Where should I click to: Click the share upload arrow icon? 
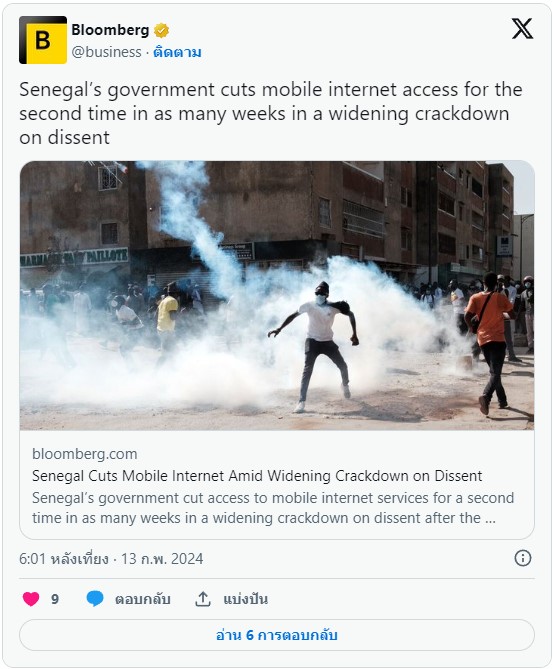coord(203,599)
